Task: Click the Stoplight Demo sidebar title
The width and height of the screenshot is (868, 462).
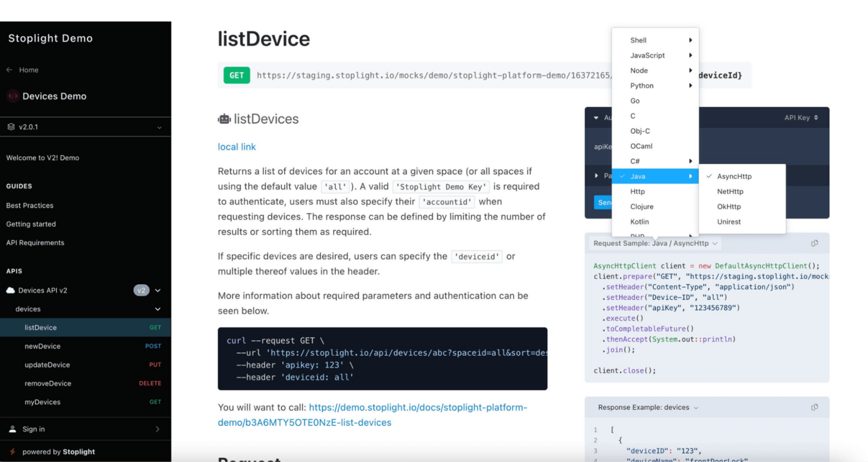Action: coord(50,38)
